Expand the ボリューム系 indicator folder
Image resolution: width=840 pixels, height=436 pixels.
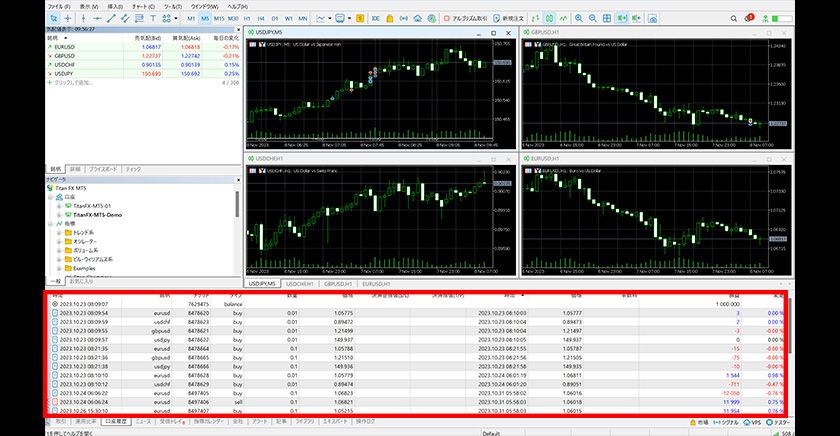pos(59,250)
